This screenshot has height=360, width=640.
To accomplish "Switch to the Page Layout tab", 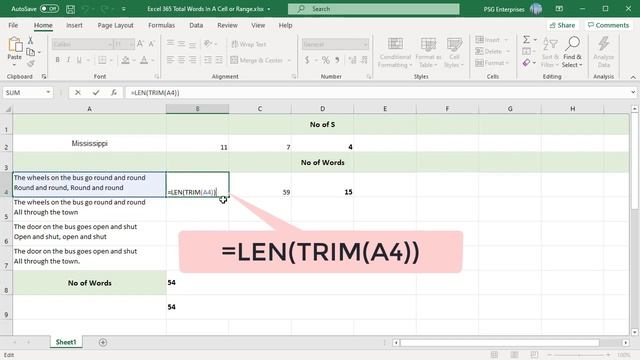I will 116,25.
